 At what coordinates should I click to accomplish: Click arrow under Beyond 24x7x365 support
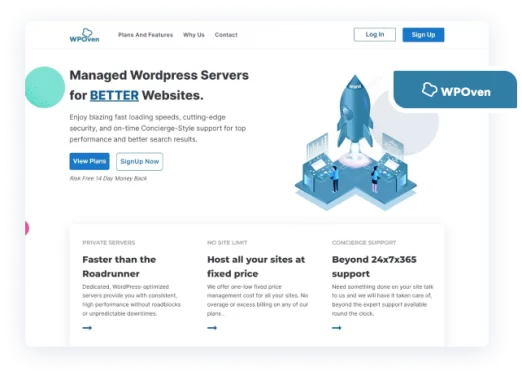(x=337, y=328)
